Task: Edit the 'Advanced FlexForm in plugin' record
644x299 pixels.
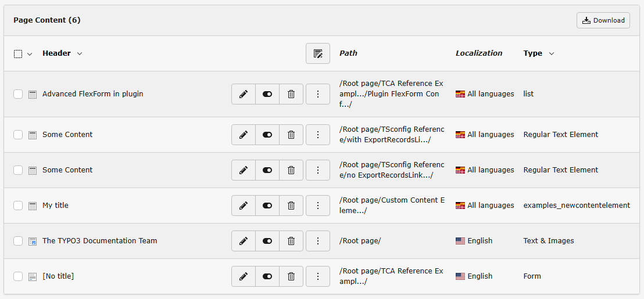Action: pos(244,94)
